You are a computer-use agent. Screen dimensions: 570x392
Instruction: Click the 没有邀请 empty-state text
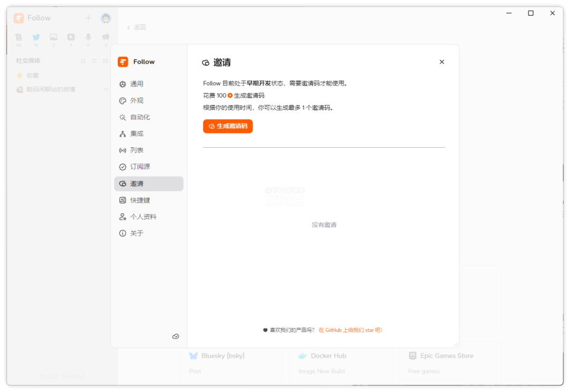(324, 225)
